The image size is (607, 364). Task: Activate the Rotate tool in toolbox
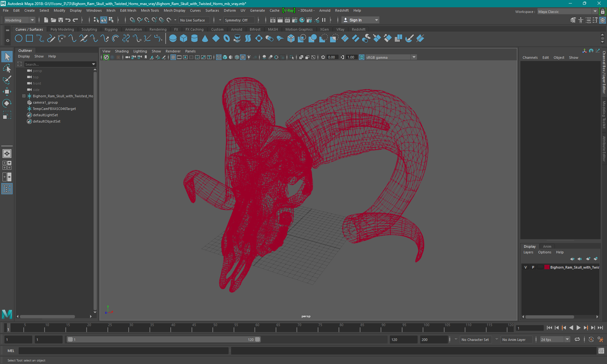coord(7,103)
